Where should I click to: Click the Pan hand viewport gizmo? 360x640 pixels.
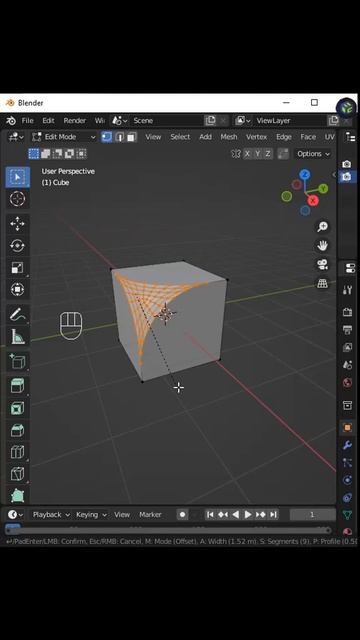click(322, 245)
